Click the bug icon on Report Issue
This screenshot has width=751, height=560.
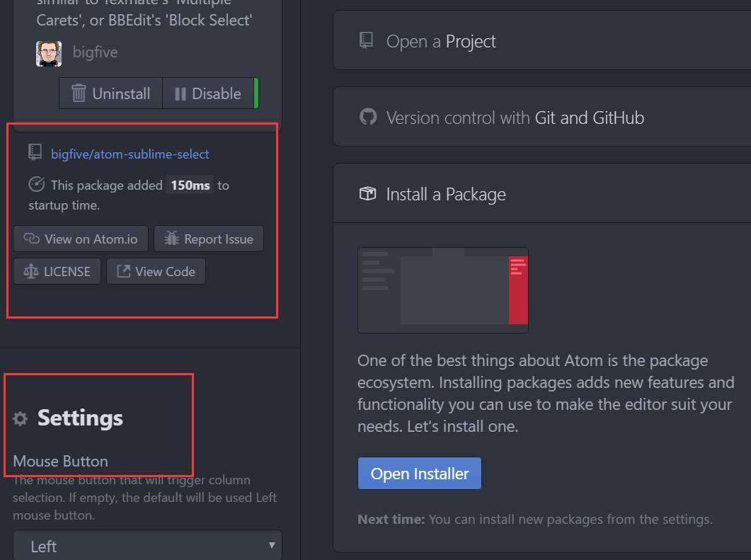171,238
